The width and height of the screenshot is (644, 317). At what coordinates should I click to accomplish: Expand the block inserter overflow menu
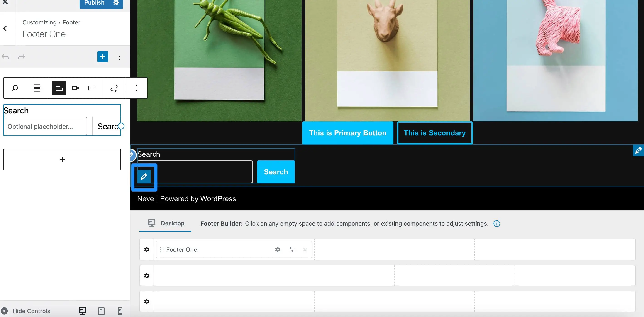pos(119,56)
